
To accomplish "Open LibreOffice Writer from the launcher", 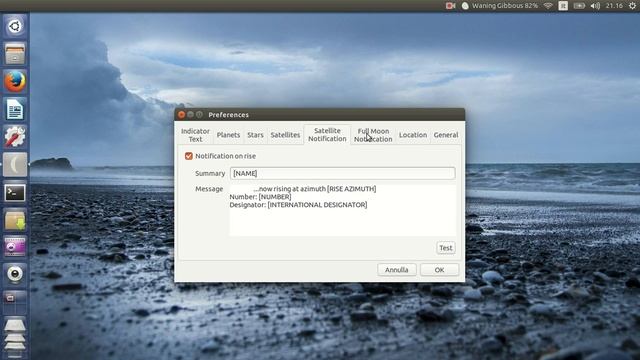I will 15,109.
